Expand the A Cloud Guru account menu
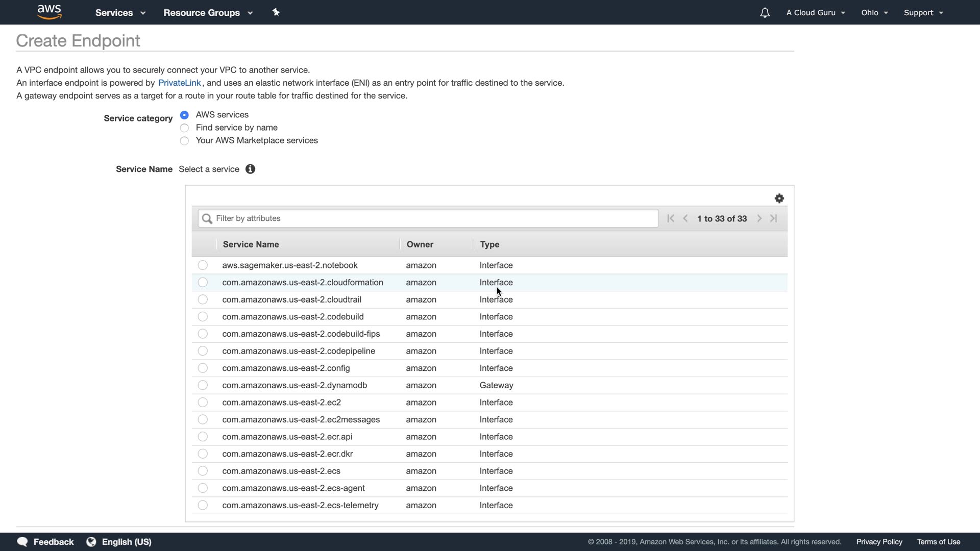Image resolution: width=980 pixels, height=551 pixels. pos(815,13)
